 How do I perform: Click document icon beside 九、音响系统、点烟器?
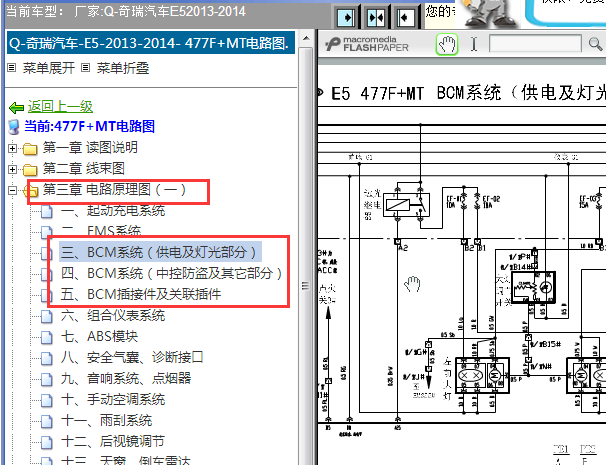pyautogui.click(x=47, y=379)
